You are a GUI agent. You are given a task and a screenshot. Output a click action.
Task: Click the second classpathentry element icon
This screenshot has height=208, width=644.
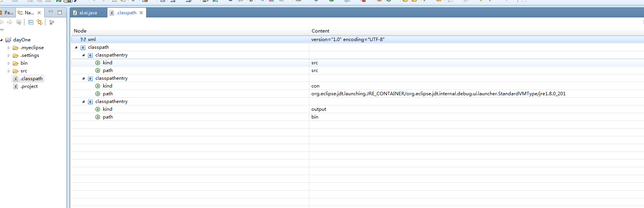pos(90,79)
